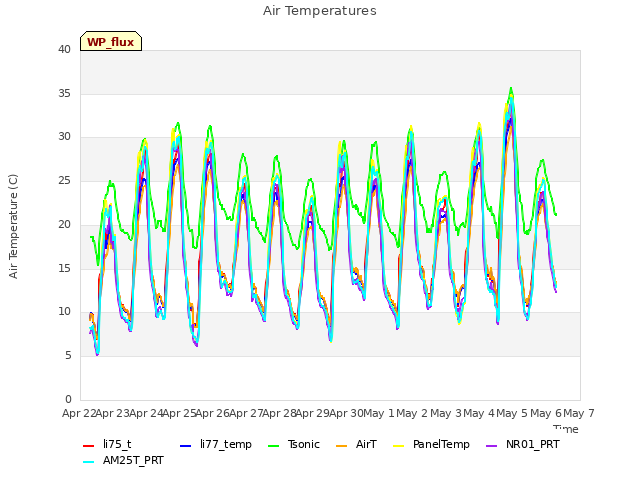This screenshot has height=480, width=640.
Task: Toggle the li77_temp legend entry
Action: click(x=216, y=444)
